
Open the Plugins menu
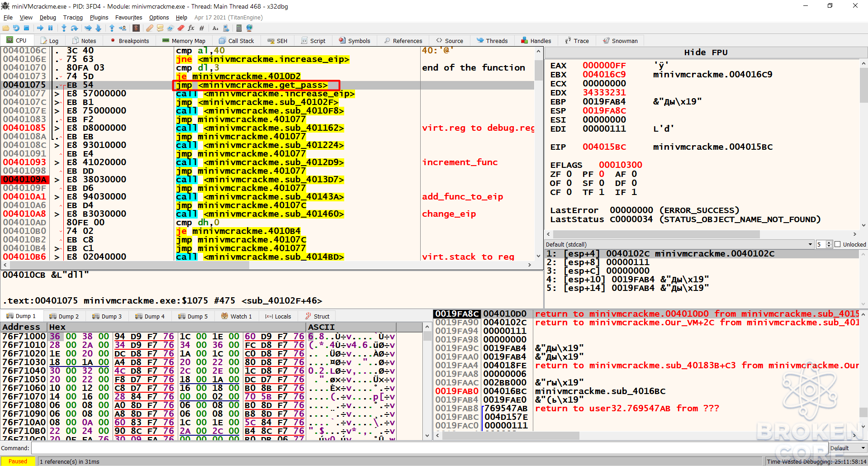click(99, 17)
